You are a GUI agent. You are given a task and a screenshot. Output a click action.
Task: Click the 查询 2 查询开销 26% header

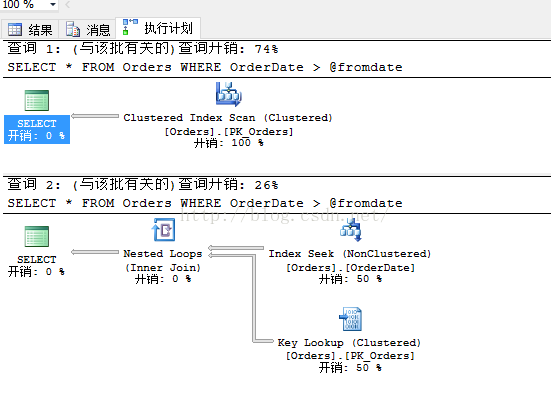[x=143, y=185]
